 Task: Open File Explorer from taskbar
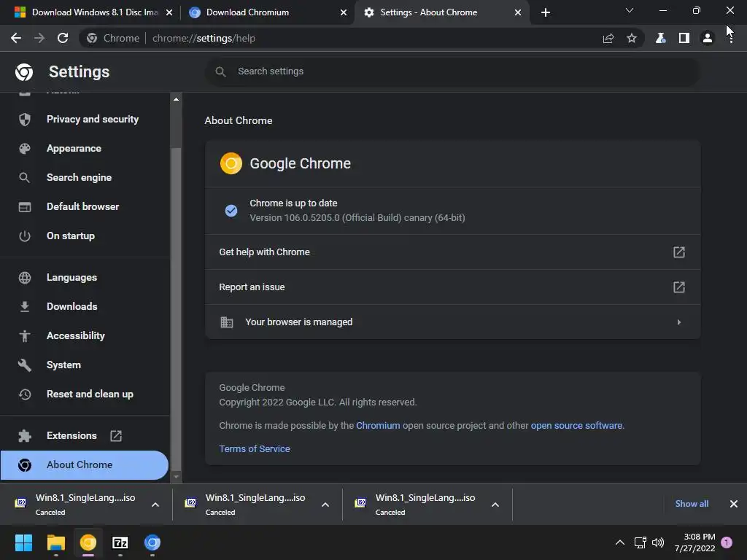pos(56,542)
